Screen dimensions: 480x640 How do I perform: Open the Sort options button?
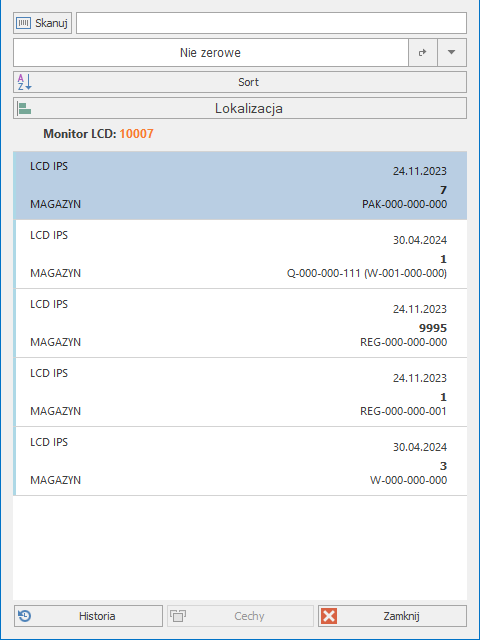pos(240,82)
